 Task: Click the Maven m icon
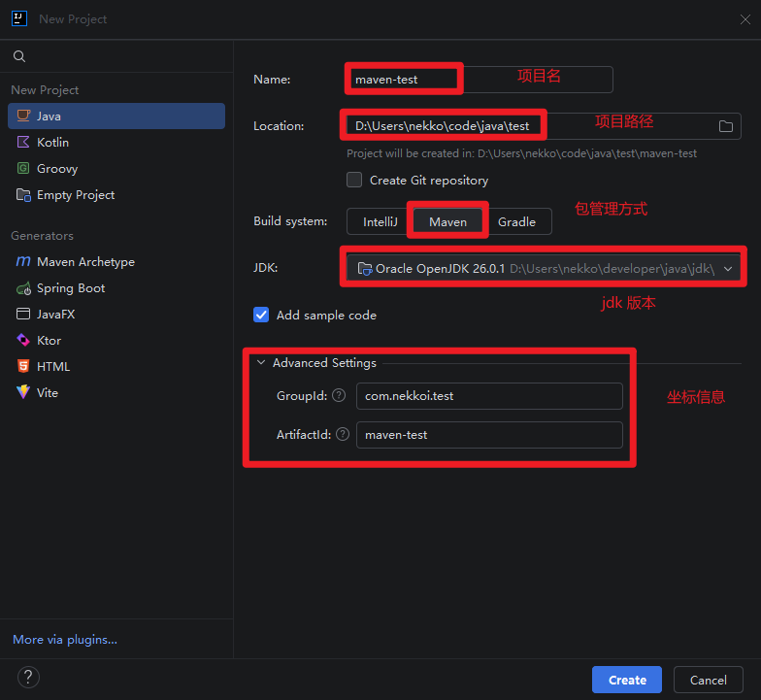coord(23,261)
